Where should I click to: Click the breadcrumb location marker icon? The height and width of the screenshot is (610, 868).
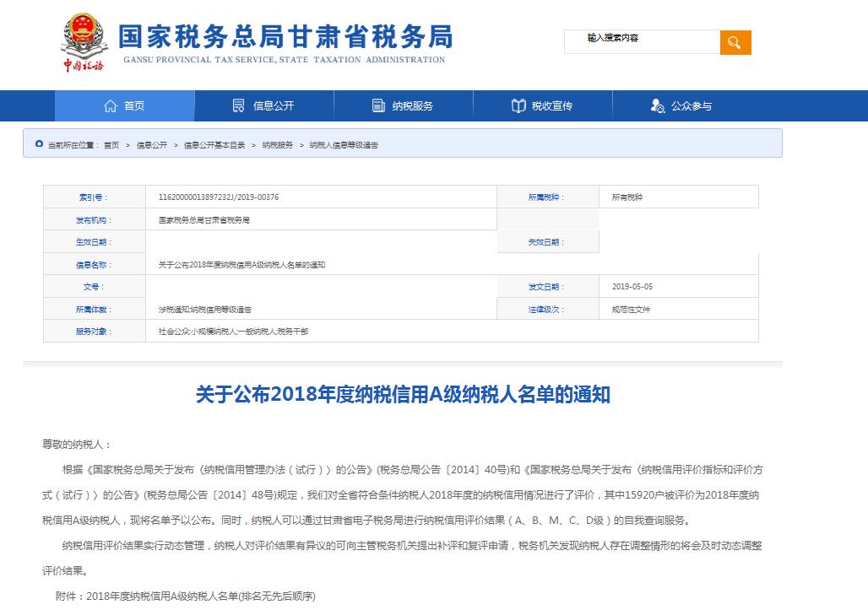point(39,144)
